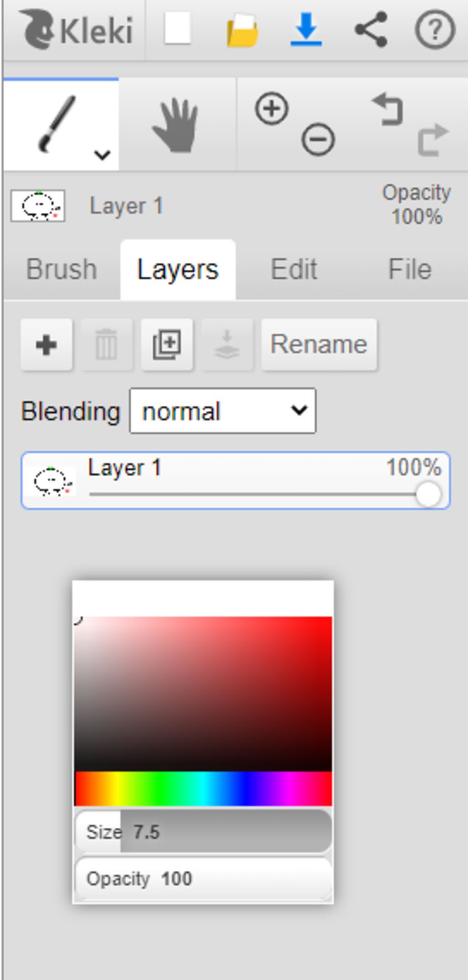468x980 pixels.
Task: Zoom in with the plus magnifier
Action: 272,109
